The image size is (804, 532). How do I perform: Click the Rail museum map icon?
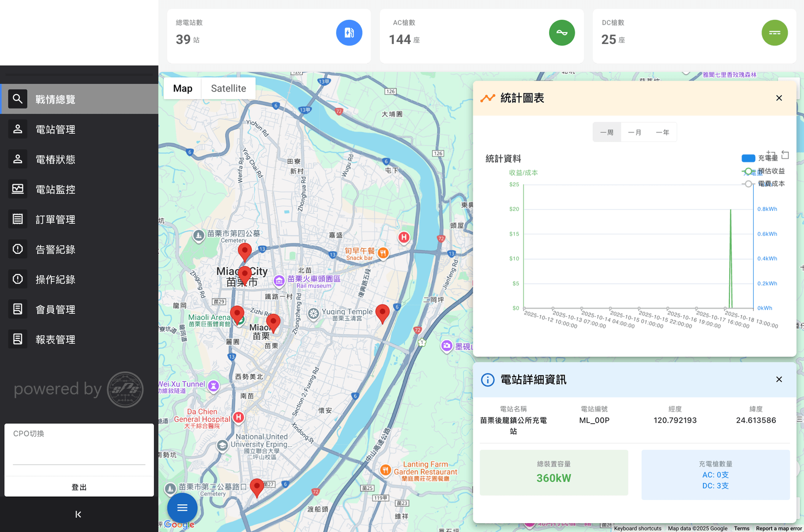(x=279, y=281)
